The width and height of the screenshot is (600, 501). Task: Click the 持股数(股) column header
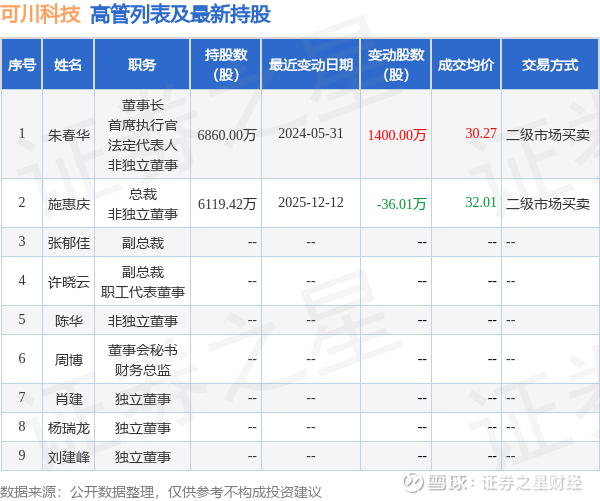(x=226, y=65)
